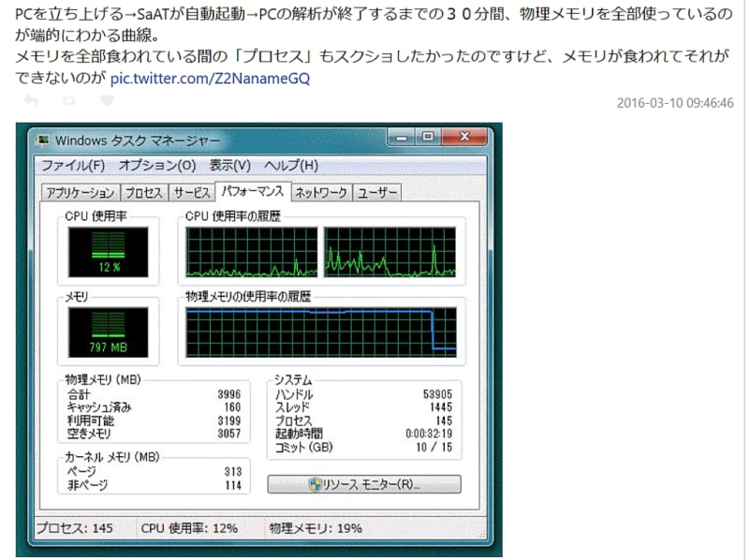
Task: Click the System プロセス row value 145
Action: point(444,420)
